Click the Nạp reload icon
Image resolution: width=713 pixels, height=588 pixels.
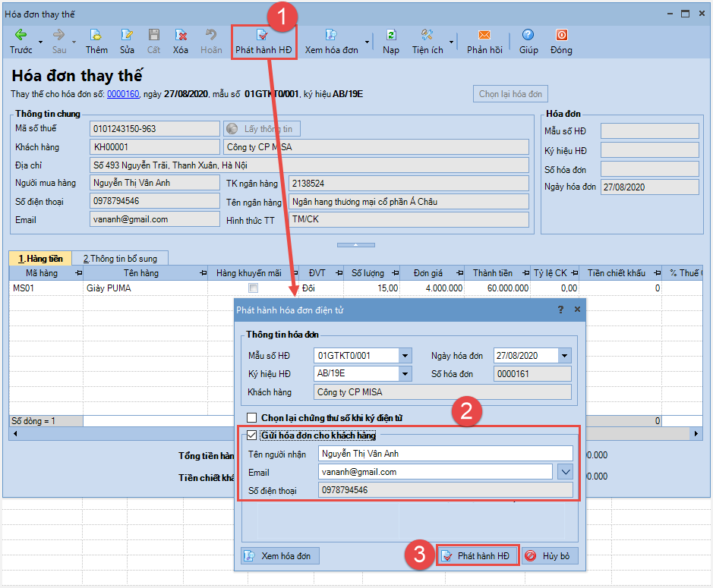[x=391, y=35]
